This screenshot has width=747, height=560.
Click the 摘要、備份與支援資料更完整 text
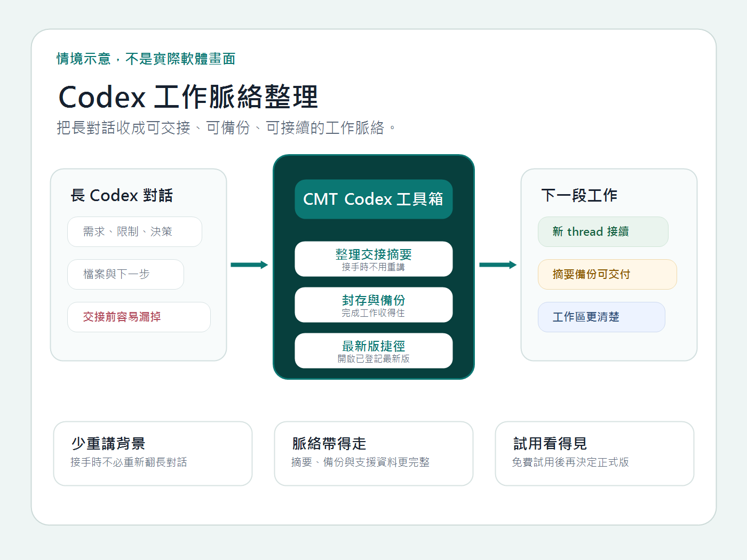click(x=360, y=462)
